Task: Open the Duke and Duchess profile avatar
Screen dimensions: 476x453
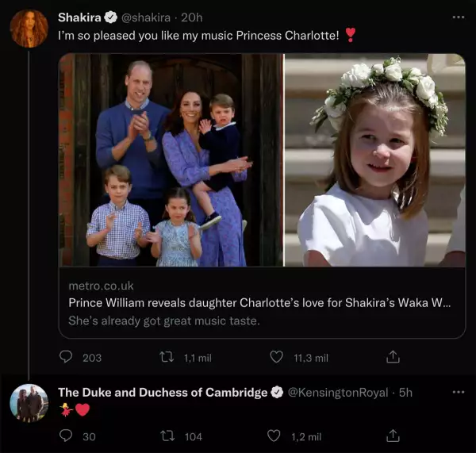Action: pyautogui.click(x=29, y=403)
